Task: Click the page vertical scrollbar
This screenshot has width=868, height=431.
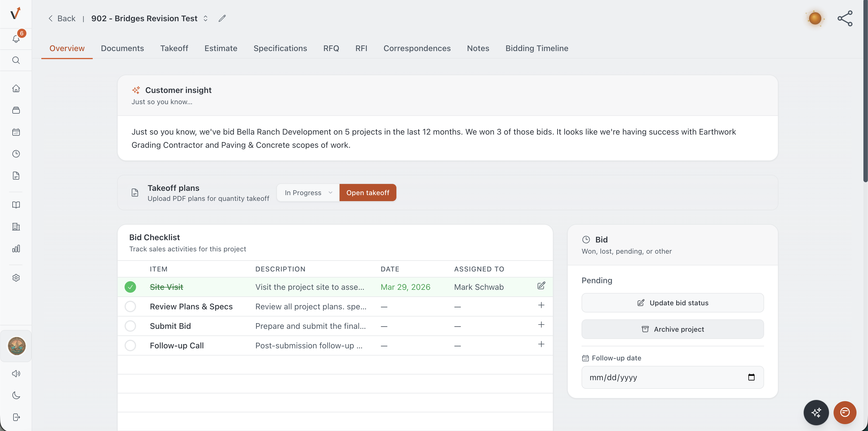Action: pos(865,91)
